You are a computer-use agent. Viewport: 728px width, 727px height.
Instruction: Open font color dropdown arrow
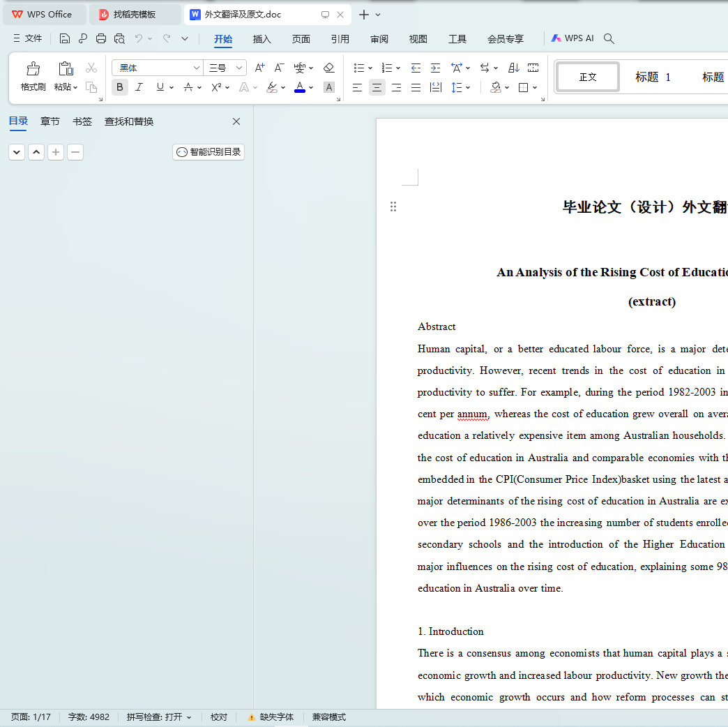coord(311,87)
